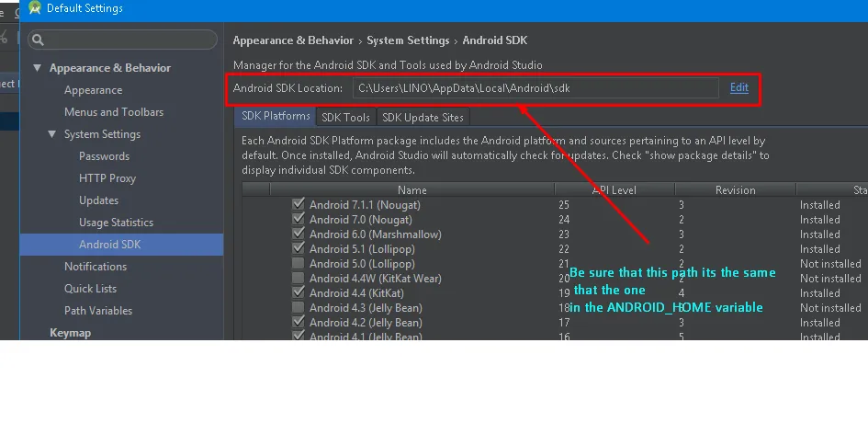The width and height of the screenshot is (868, 423).
Task: Click Not installed status for Android 5.0
Action: pos(830,264)
